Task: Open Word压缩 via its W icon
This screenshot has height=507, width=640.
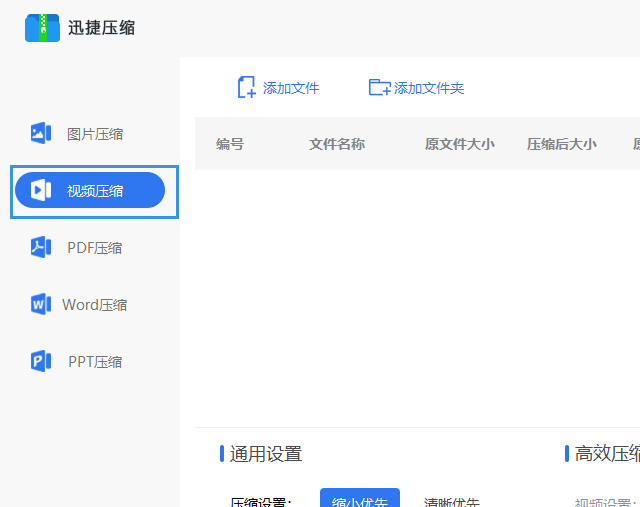Action: 41,304
